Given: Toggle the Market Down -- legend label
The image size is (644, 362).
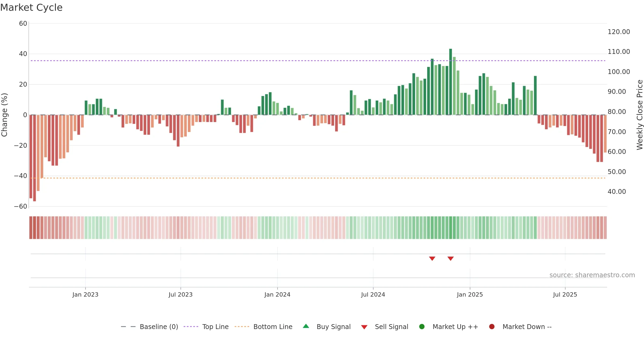Looking at the screenshot, I should coord(527,327).
